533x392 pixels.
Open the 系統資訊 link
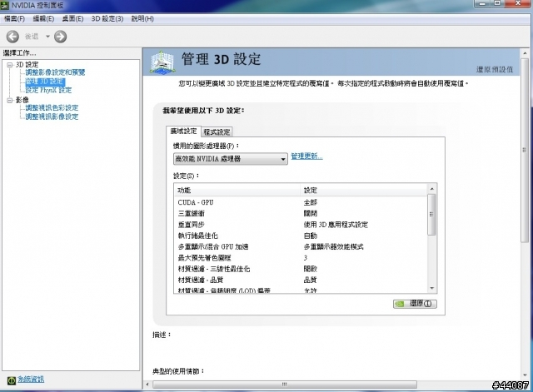click(x=31, y=380)
